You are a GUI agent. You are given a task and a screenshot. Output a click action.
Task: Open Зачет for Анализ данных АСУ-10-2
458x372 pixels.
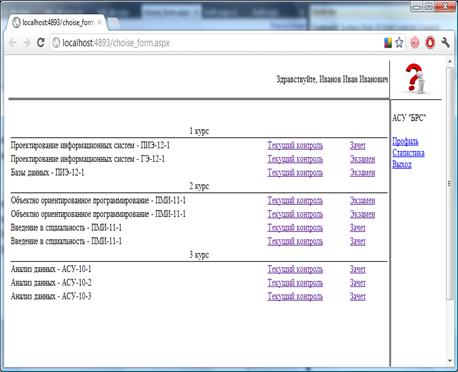[x=358, y=283]
